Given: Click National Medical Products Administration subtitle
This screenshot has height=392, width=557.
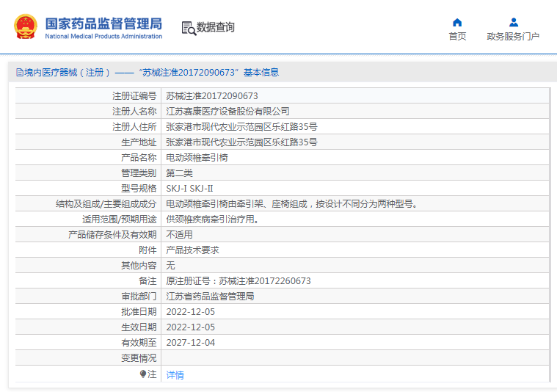Looking at the screenshot, I should point(103,36).
